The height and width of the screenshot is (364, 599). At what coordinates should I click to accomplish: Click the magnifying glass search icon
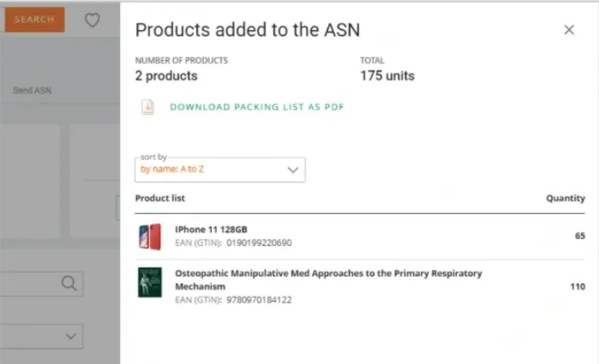coord(69,283)
